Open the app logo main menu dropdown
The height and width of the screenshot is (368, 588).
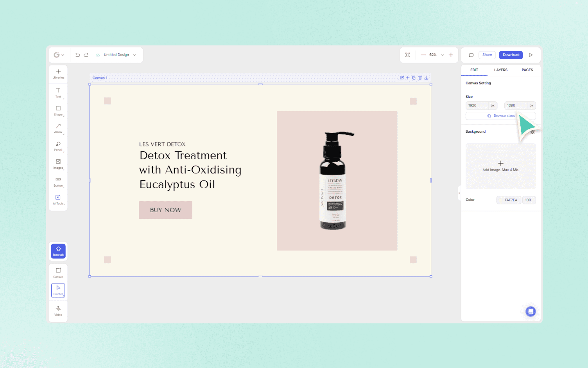click(x=59, y=55)
